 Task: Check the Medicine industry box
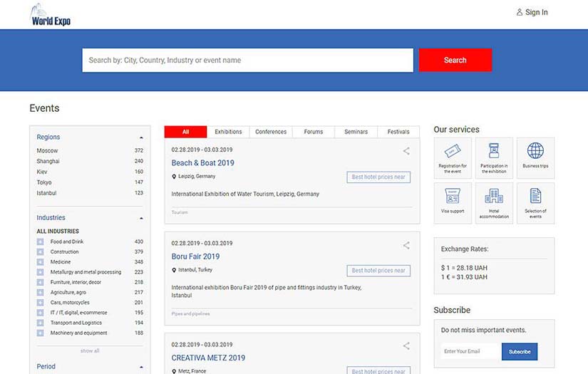coord(40,262)
